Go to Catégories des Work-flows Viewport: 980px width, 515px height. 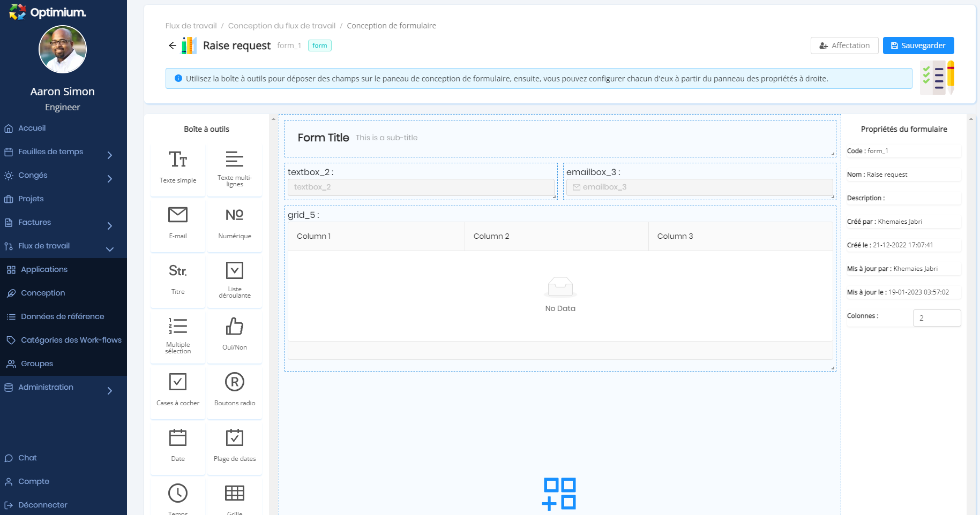tap(71, 340)
